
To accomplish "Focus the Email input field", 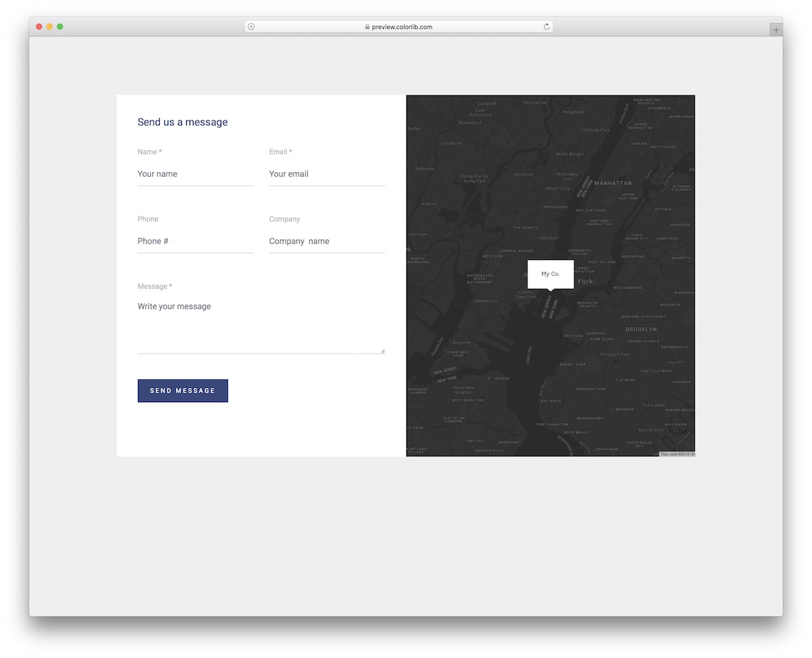I will click(x=326, y=174).
